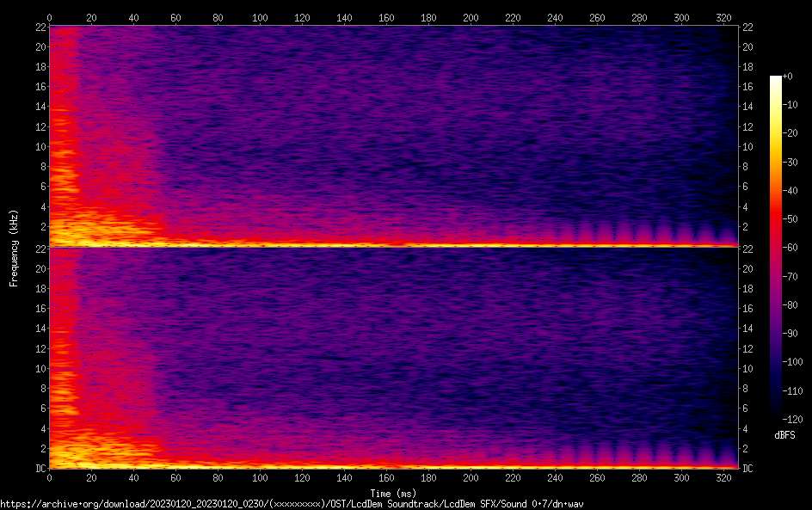Image resolution: width=812 pixels, height=510 pixels.
Task: Click the 0 tick on top time axis
Action: (49, 17)
